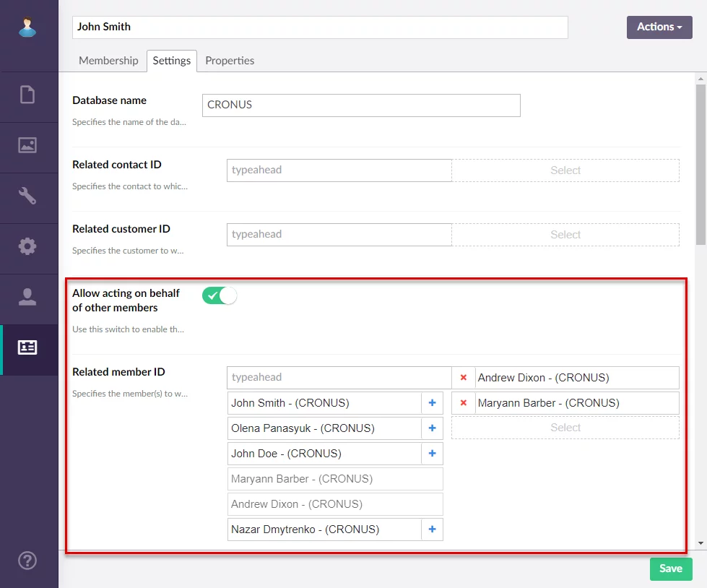The image size is (707, 588).
Task: Click the user avatar icon in sidebar
Action: pyautogui.click(x=27, y=27)
